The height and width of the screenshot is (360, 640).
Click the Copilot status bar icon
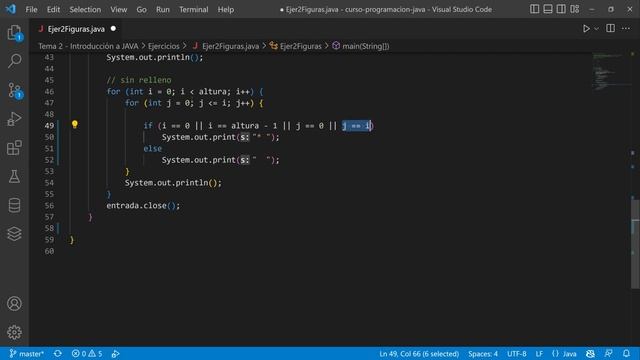pyautogui.click(x=590, y=353)
